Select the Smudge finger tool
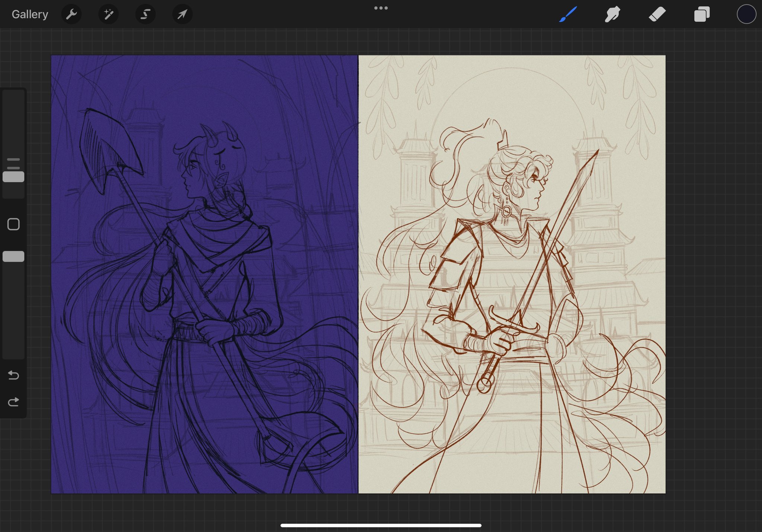Viewport: 762px width, 532px height. 612,15
